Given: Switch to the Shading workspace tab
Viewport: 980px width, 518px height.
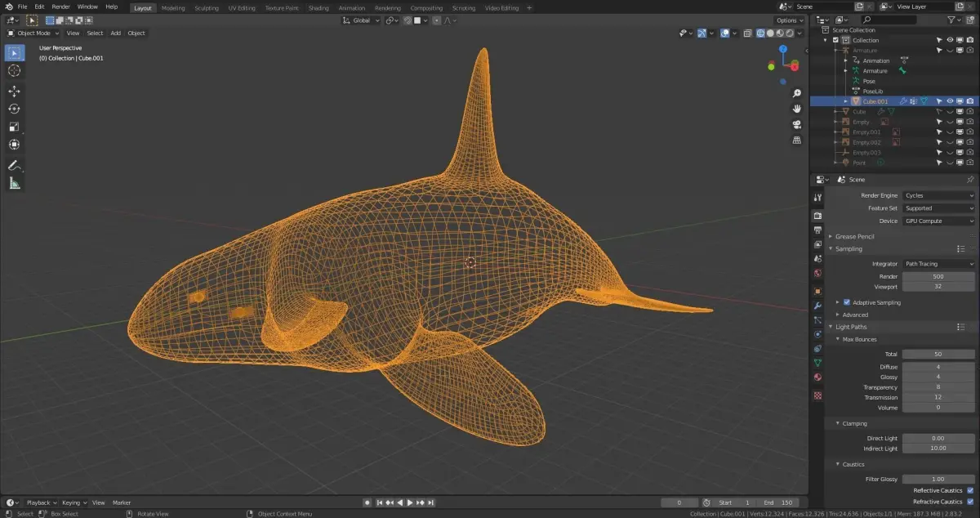Looking at the screenshot, I should (x=318, y=8).
